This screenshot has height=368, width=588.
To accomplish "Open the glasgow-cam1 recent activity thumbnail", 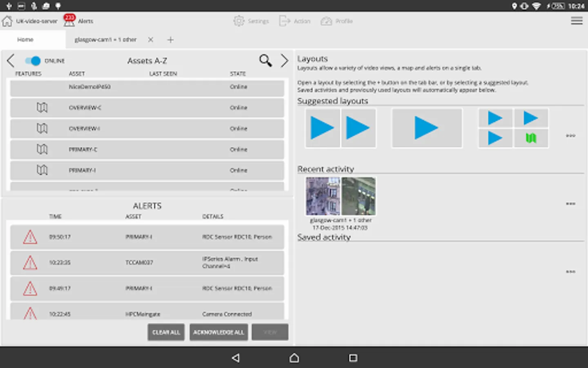I will 341,196.
